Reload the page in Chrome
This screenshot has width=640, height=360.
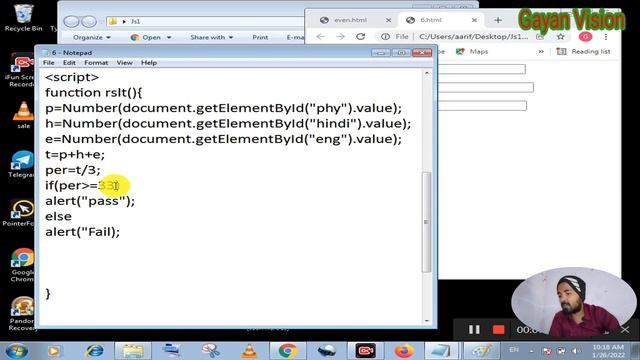tap(360, 37)
